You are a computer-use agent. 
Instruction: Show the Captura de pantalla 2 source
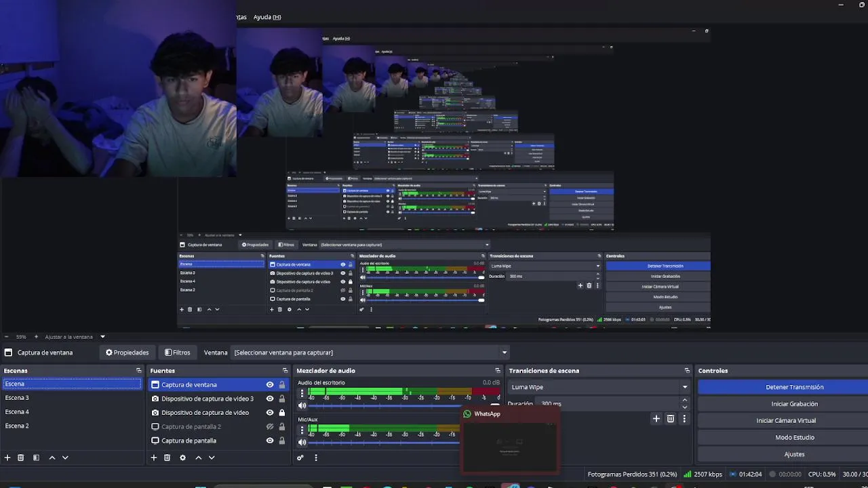[x=270, y=426]
